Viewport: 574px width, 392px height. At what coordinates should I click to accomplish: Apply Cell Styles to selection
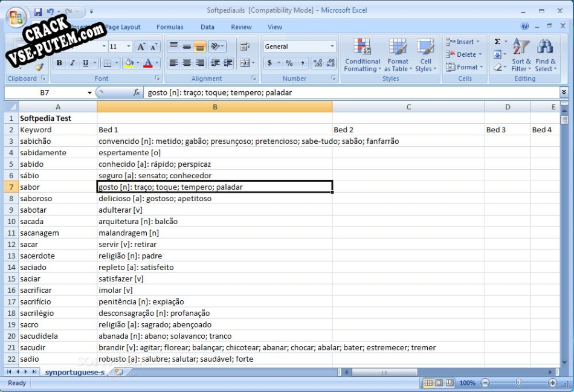point(426,54)
